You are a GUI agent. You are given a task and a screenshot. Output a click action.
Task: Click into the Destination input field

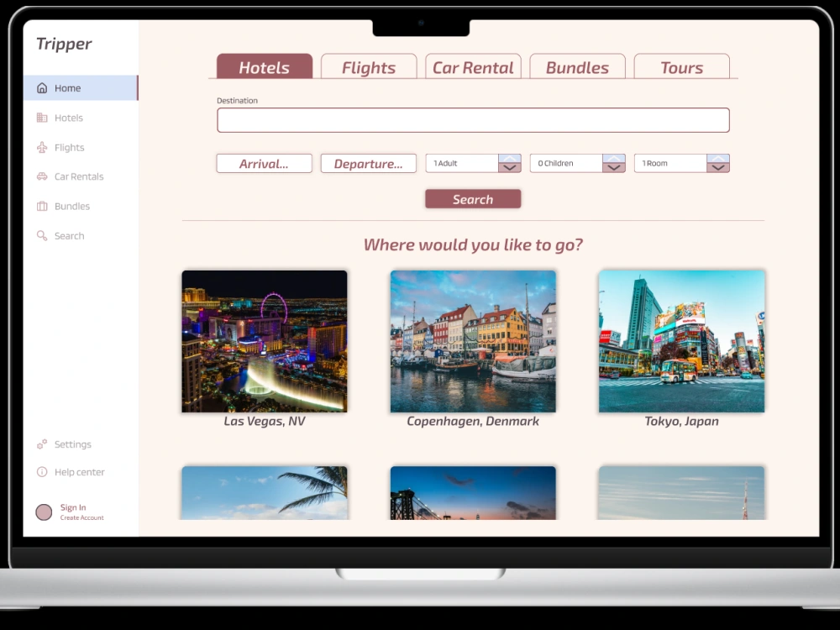(x=473, y=120)
